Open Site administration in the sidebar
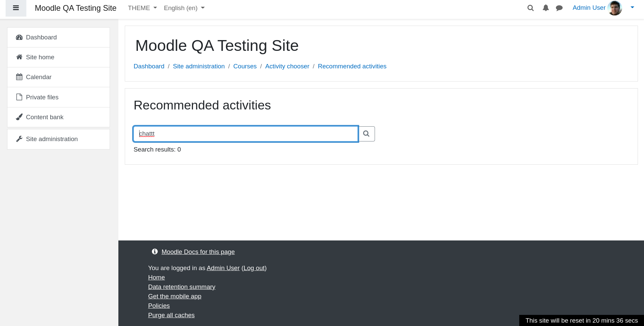This screenshot has height=326, width=644. click(59, 139)
